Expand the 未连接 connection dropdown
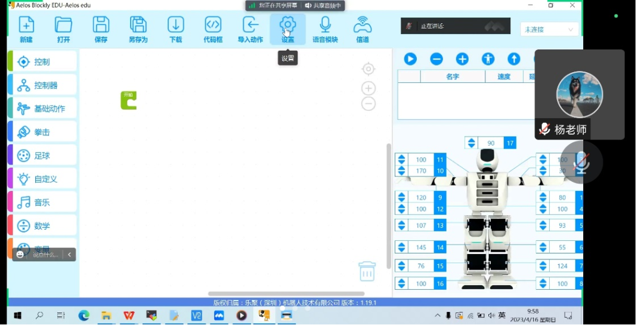 [x=549, y=29]
